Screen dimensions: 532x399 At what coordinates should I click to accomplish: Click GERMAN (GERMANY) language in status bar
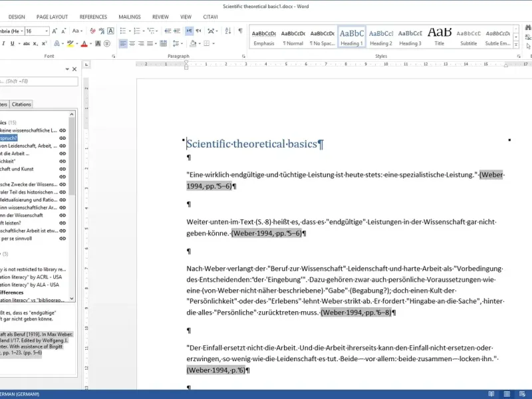pyautogui.click(x=20, y=394)
